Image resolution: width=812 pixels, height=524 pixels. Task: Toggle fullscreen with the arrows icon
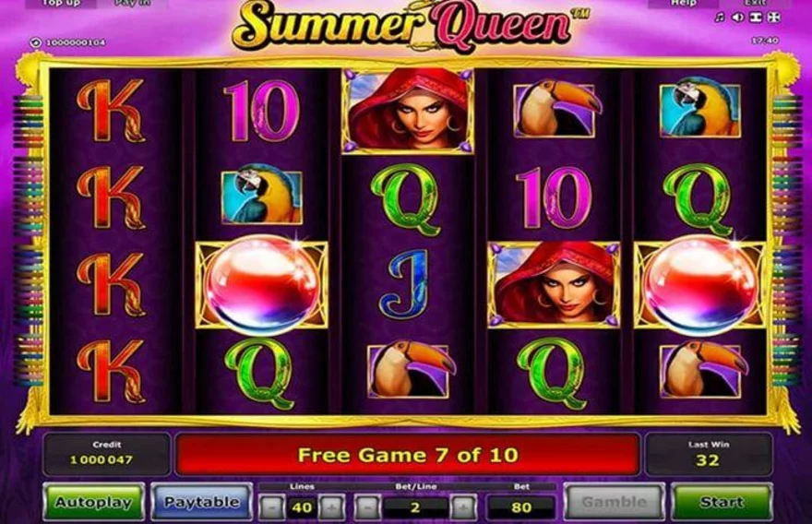coord(773,18)
